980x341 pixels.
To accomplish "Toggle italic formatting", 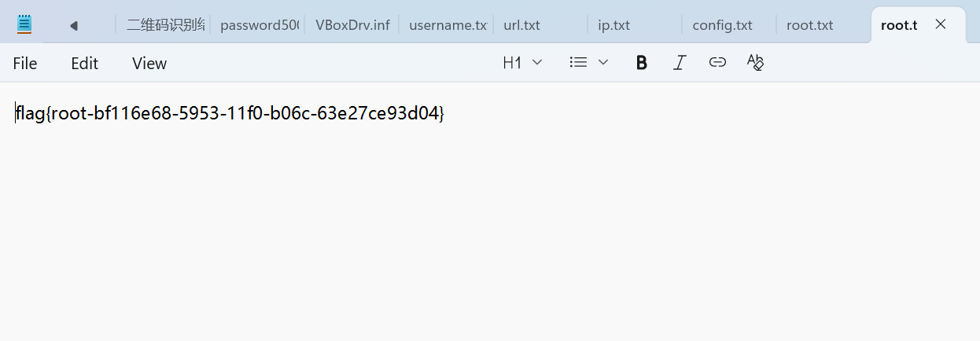I will [x=680, y=63].
